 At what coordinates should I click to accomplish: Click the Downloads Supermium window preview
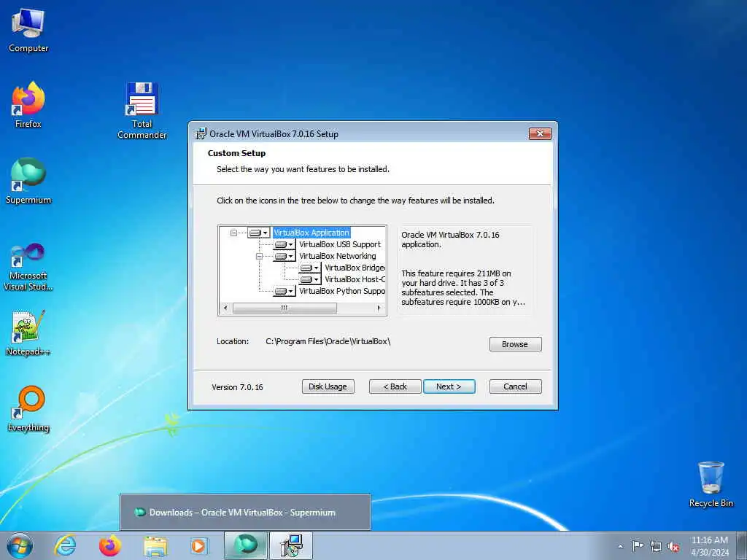tap(245, 513)
